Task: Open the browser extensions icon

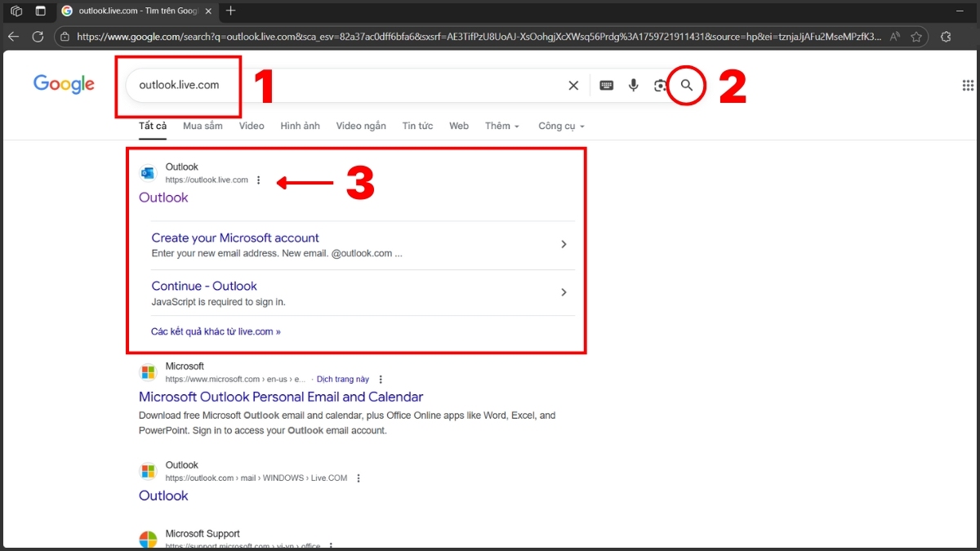Action: (946, 37)
